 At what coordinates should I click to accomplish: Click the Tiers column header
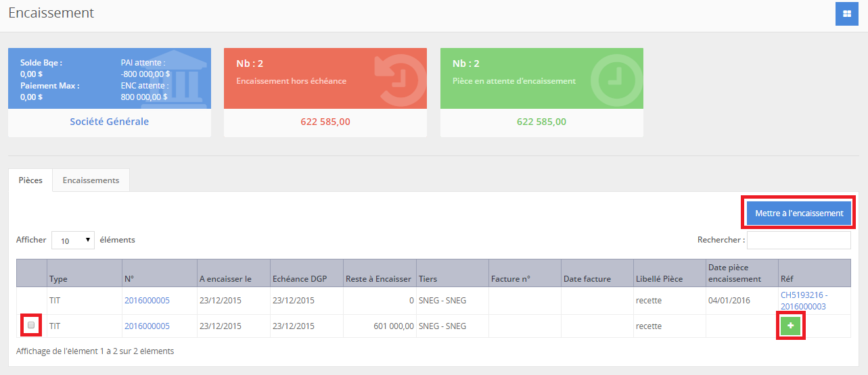pos(428,279)
